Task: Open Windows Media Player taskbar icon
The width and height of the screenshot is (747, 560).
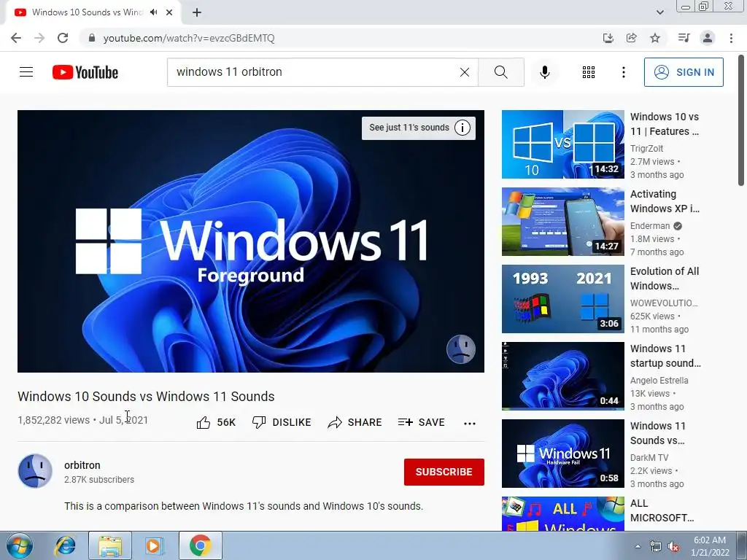Action: click(153, 545)
